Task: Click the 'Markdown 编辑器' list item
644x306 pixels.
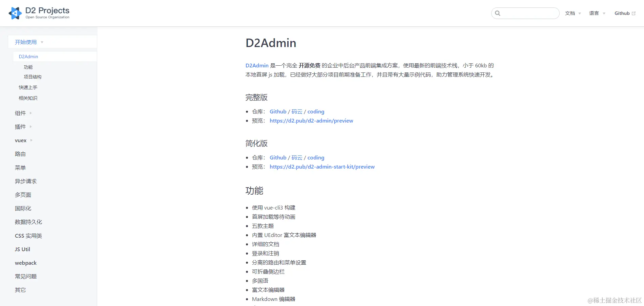Action: 273,299
